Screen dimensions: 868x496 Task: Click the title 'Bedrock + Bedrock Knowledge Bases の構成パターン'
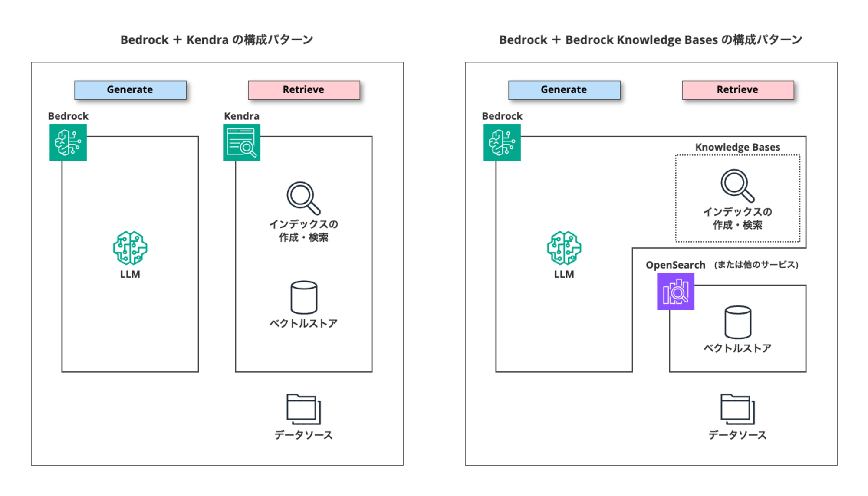651,40
